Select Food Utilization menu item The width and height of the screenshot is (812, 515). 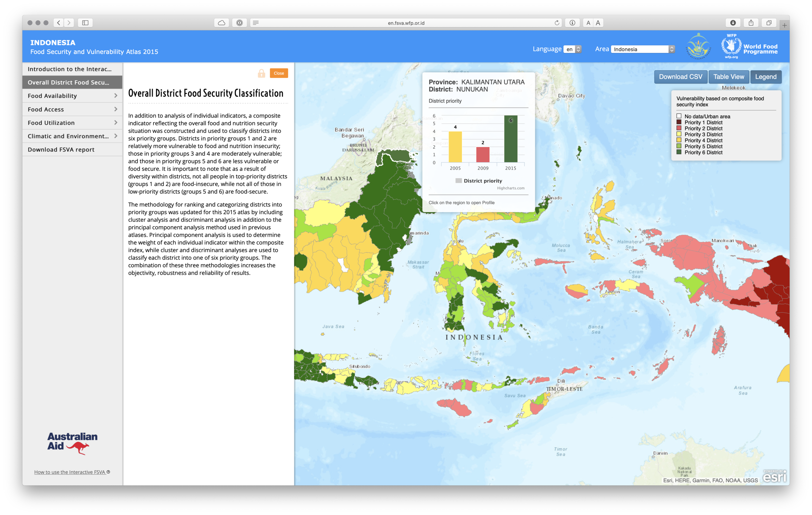72,123
